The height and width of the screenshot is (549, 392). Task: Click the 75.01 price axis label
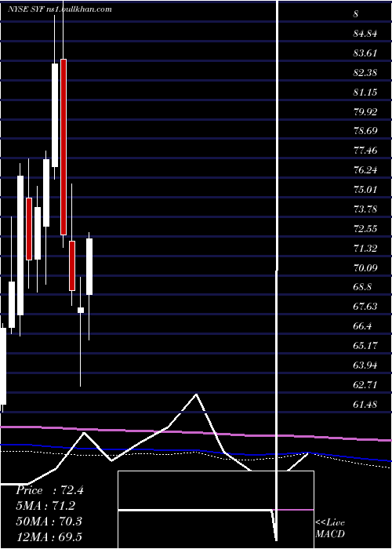(365, 190)
